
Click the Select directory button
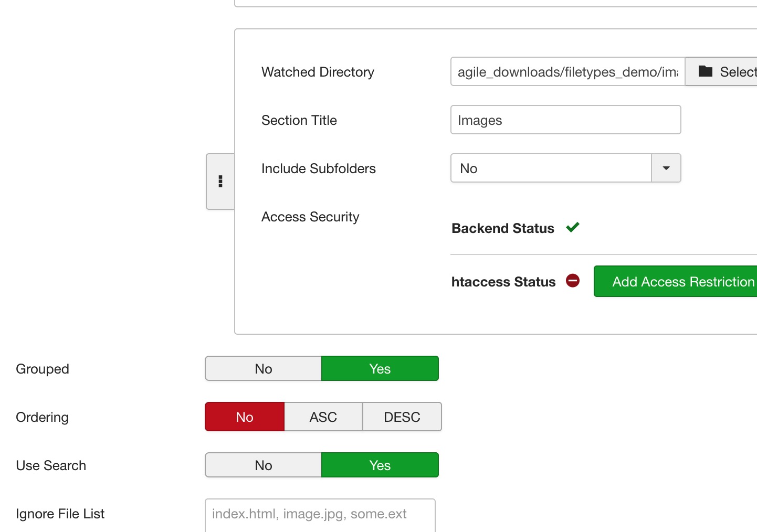pos(721,71)
